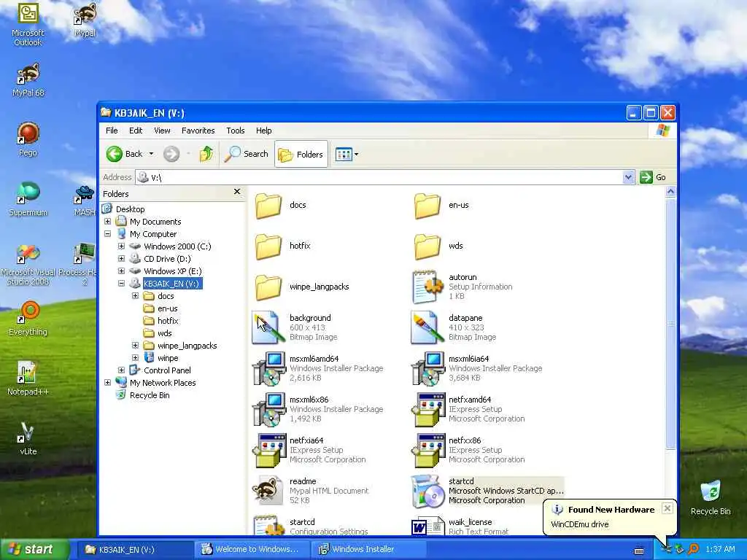Close the Folders pane with X
This screenshot has height=560, width=747.
(x=237, y=192)
